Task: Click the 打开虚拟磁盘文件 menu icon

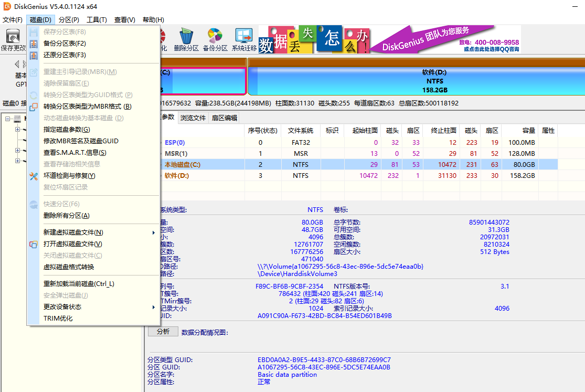Action: (x=34, y=244)
